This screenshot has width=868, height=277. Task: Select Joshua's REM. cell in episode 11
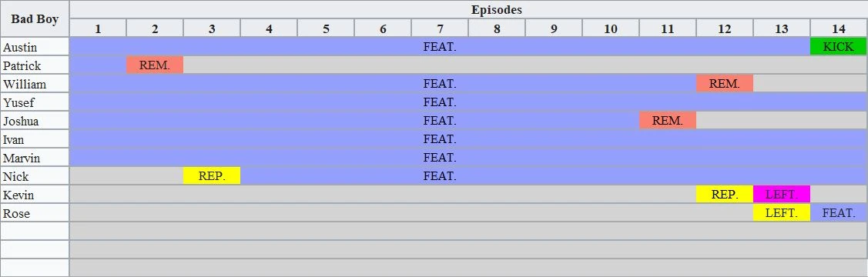click(x=667, y=121)
